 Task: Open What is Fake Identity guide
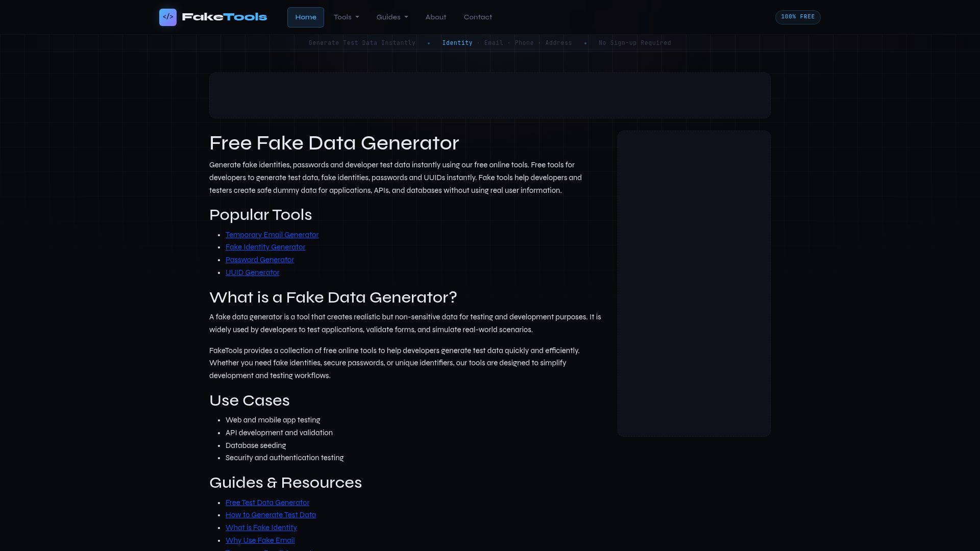coord(261,528)
